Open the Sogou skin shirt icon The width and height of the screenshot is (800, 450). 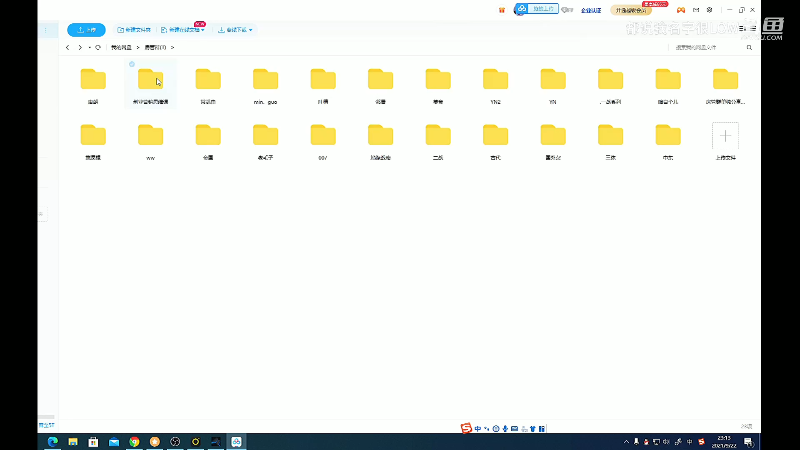(x=533, y=429)
